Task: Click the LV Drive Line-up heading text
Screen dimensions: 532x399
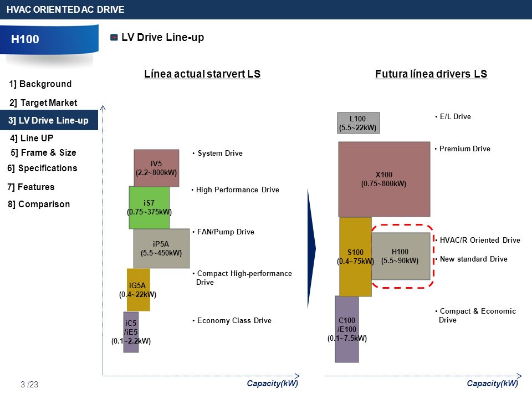Action: (163, 37)
